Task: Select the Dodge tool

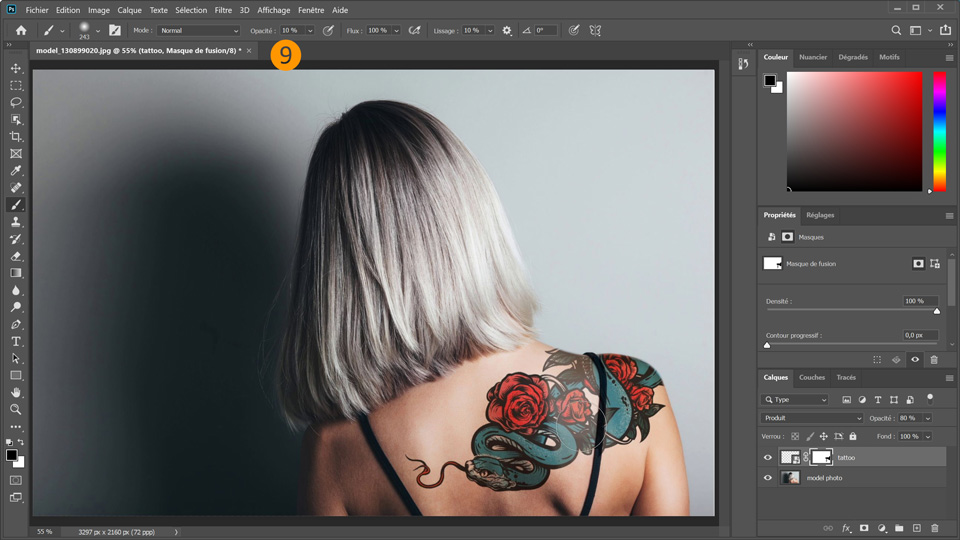Action: (16, 307)
